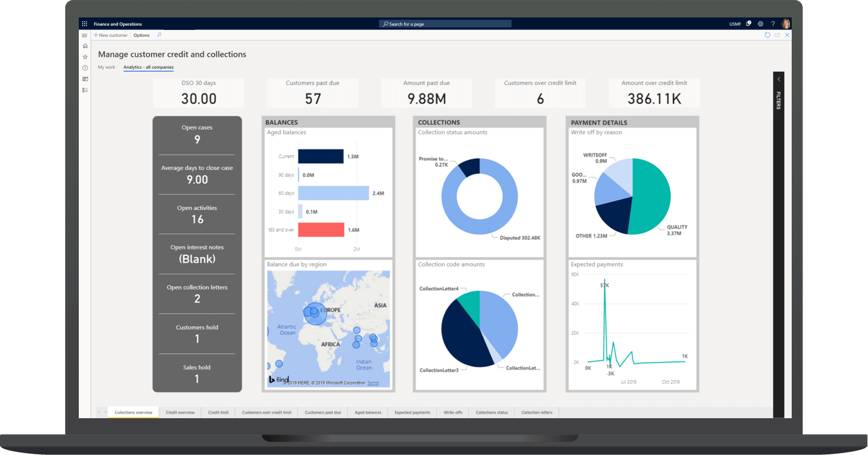
Task: Click the Terms link on the map
Action: tap(373, 382)
